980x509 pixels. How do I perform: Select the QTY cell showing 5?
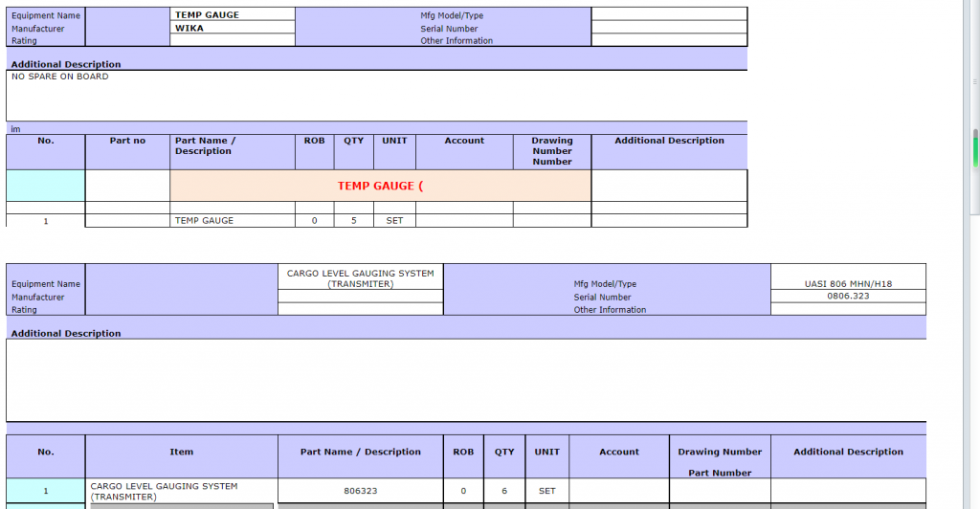(353, 221)
